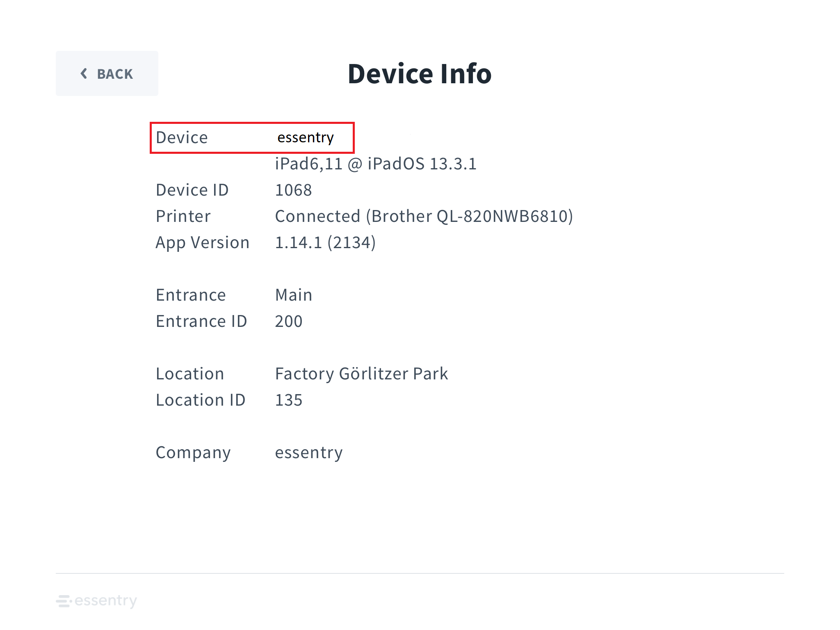This screenshot has width=840, height=630.
Task: Click the 'Device ID' label
Action: click(192, 190)
